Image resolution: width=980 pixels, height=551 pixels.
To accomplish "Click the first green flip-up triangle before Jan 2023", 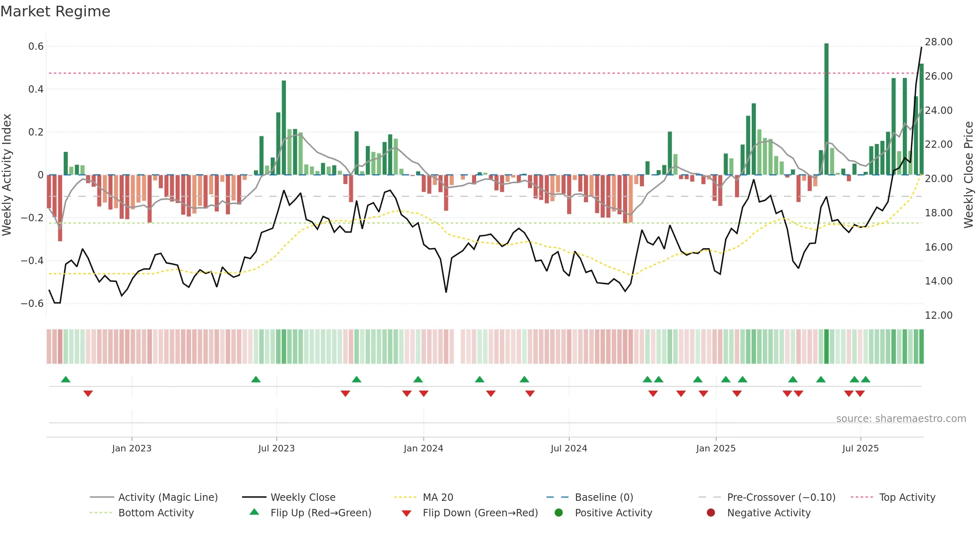I will [66, 380].
